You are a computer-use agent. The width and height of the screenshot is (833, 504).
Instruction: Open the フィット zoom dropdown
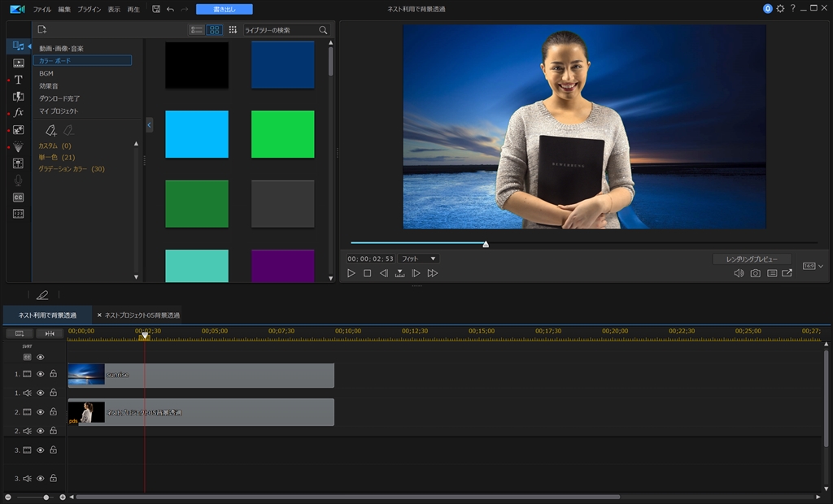[419, 259]
